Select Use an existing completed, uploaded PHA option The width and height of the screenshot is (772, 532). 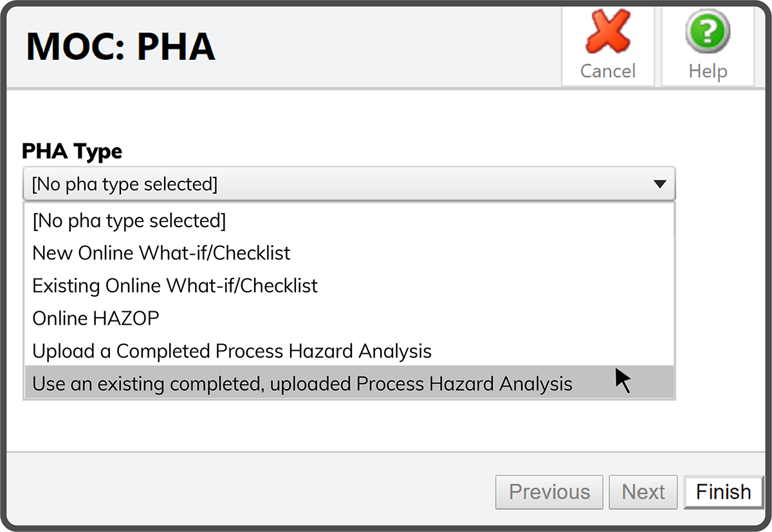point(302,384)
